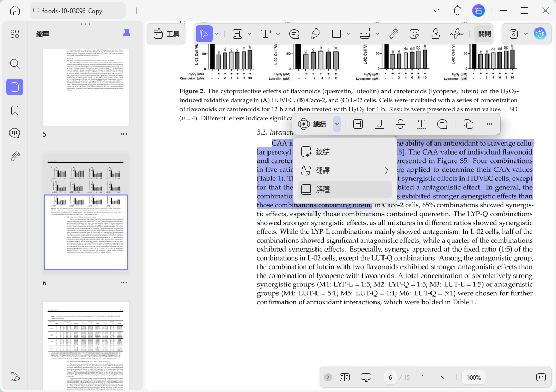
Task: Select the comment note tool in top toolbar
Action: [x=294, y=34]
